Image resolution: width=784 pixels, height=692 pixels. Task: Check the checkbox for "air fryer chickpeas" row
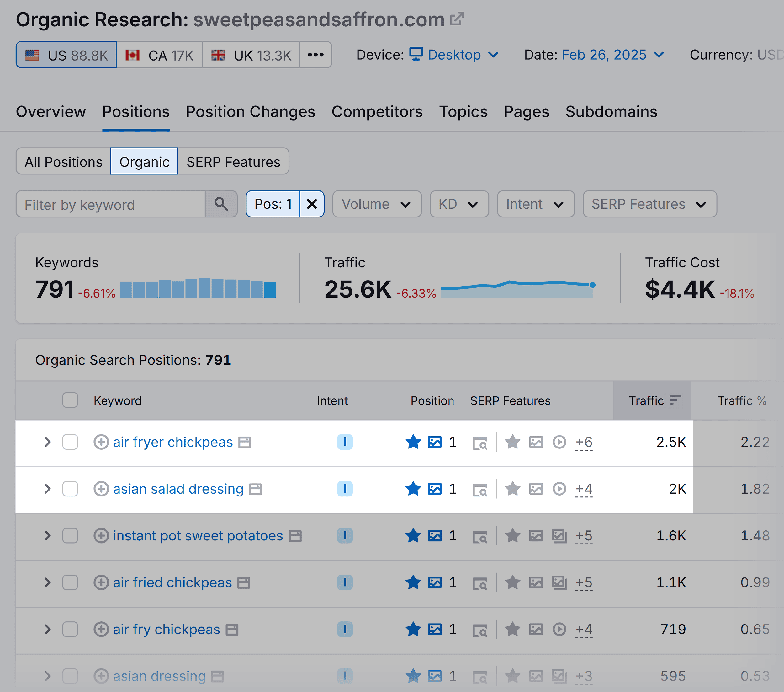pos(70,442)
